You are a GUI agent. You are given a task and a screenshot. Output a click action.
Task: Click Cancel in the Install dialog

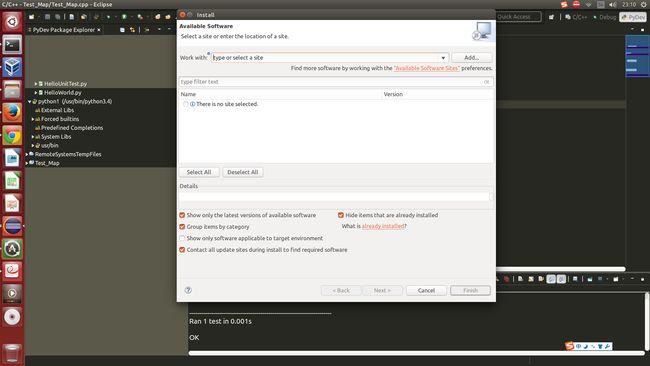point(426,291)
